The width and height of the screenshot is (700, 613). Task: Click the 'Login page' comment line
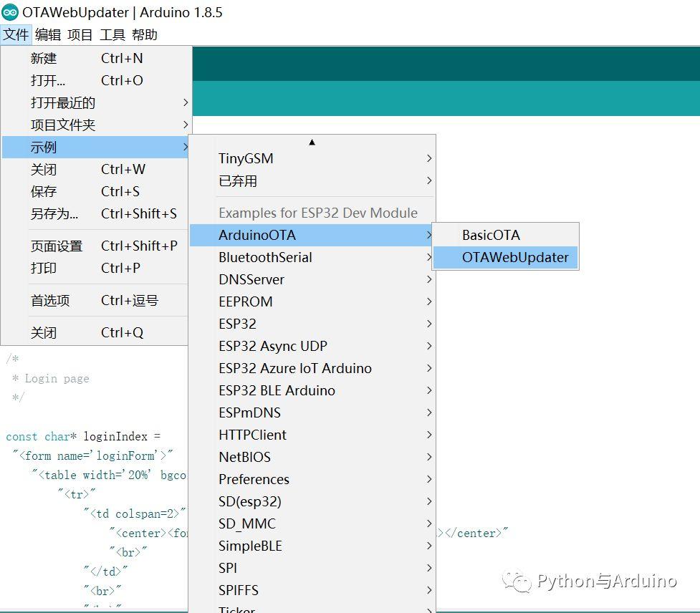pyautogui.click(x=50, y=379)
